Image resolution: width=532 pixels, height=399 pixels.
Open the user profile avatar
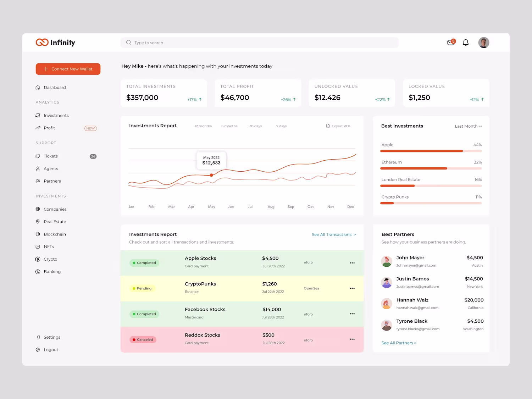(x=484, y=43)
